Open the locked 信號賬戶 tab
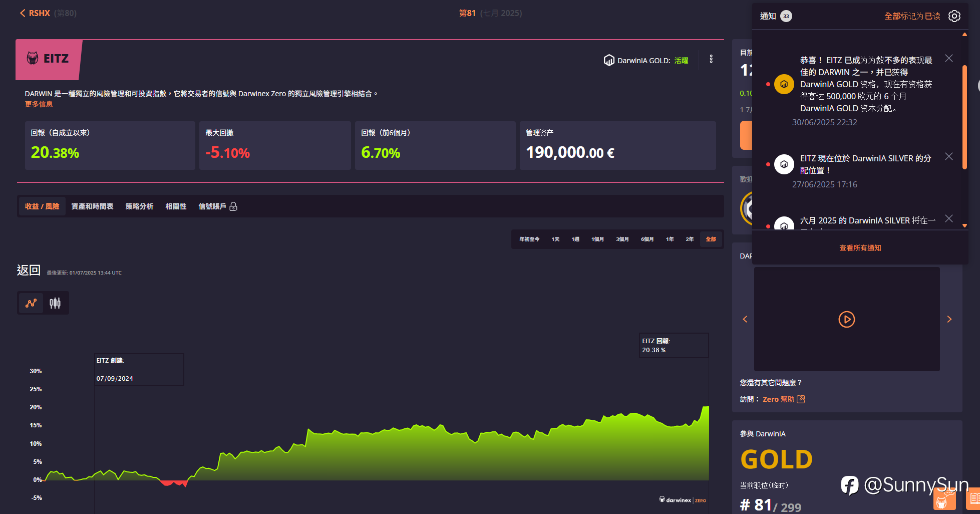Screen dimensions: 980x514 218,206
